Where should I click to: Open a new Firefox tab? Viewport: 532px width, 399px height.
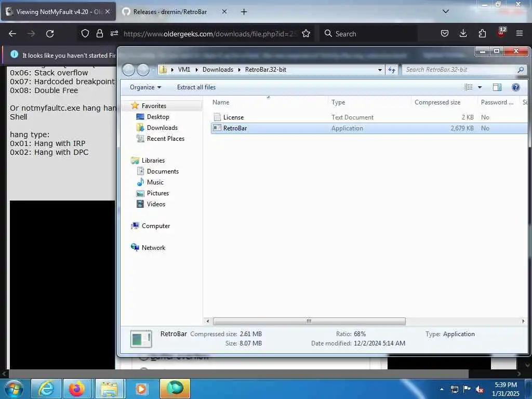pyautogui.click(x=244, y=11)
